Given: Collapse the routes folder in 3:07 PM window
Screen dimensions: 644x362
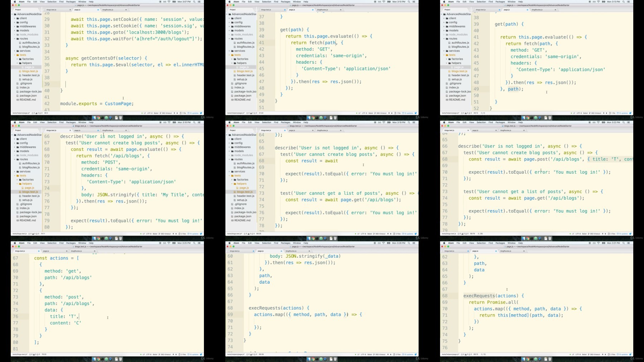Looking at the screenshot, I should (15, 39).
